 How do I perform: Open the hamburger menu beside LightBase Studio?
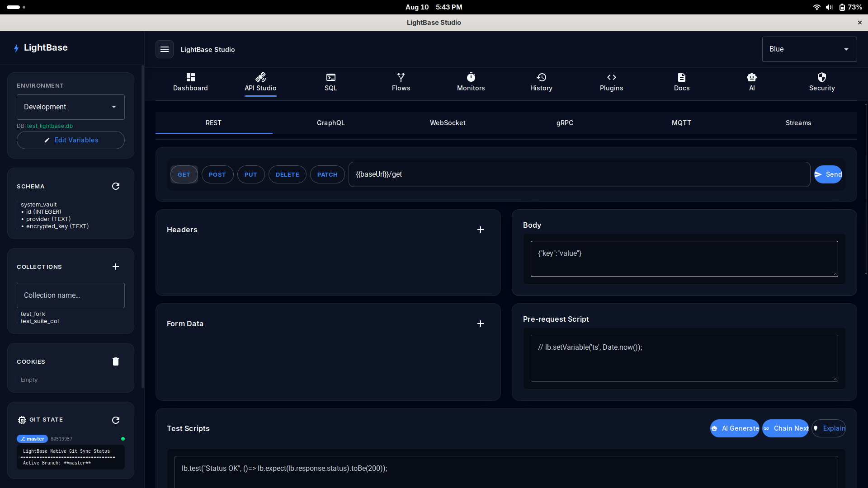(x=165, y=49)
